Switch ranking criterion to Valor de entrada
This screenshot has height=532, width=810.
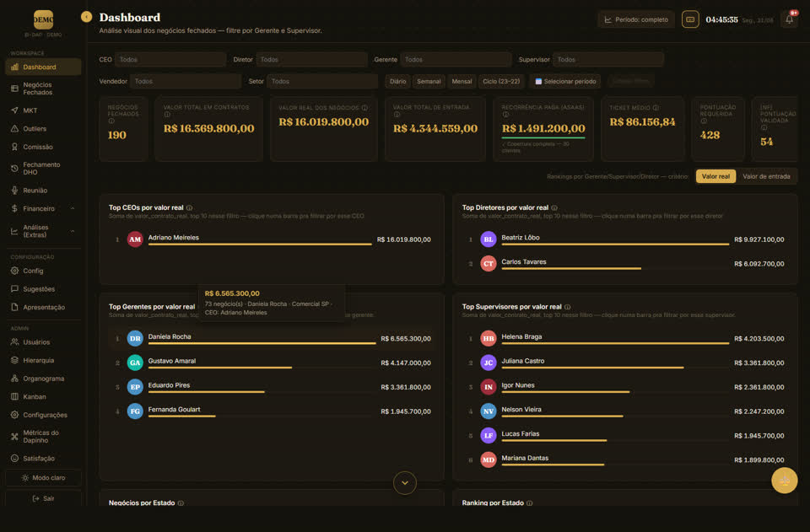coord(766,176)
